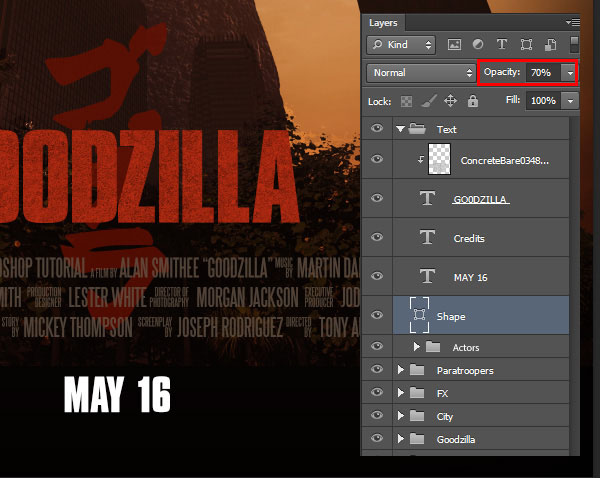Click the Opacity label scrubby slider
600x478 pixels.
(x=502, y=72)
